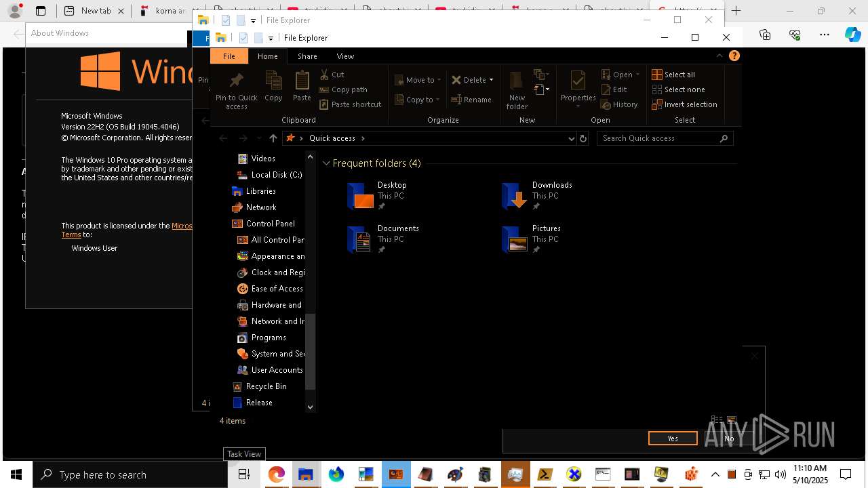
Task: Go up one level with up arrow
Action: click(x=273, y=138)
